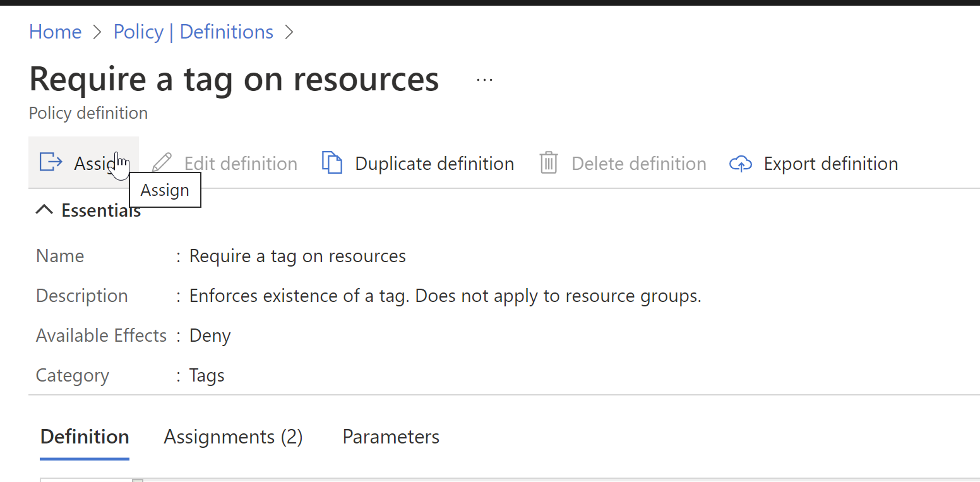Click the Name value 'Require a tag on resources'
Viewport: 980px width, 482px height.
coord(297,256)
